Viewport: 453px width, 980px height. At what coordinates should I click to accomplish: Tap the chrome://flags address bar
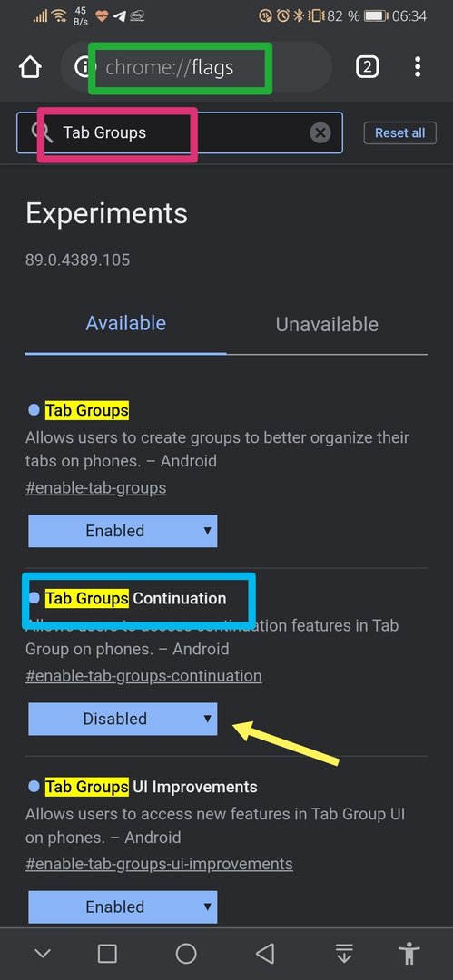click(196, 67)
